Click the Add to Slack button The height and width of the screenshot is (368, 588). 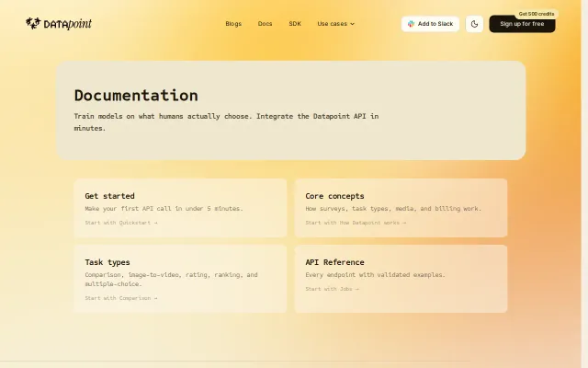(430, 24)
